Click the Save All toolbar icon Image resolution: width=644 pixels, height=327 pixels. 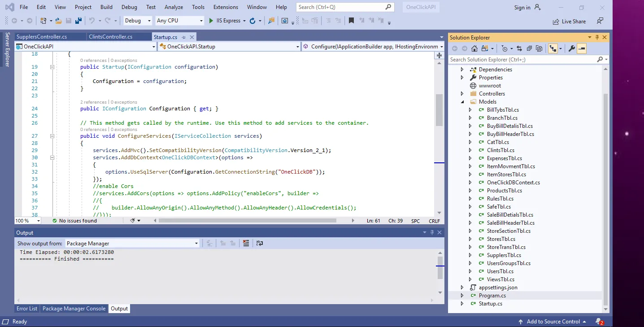click(x=78, y=21)
